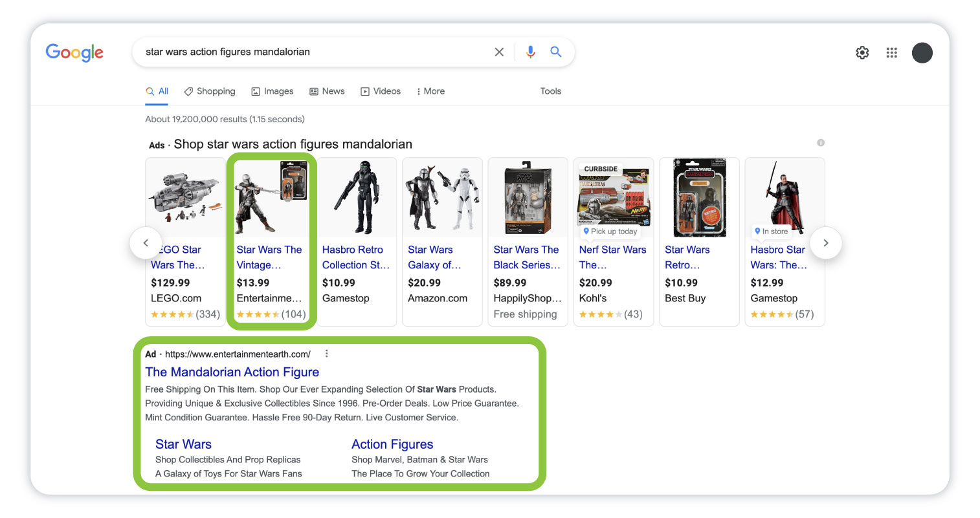980x518 pixels.
Task: Advance the product carousel with the right arrow
Action: (825, 243)
